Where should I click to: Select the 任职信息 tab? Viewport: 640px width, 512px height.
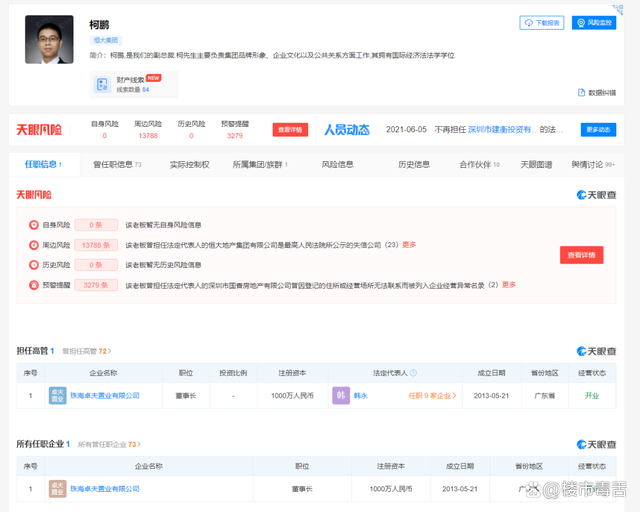pyautogui.click(x=43, y=164)
